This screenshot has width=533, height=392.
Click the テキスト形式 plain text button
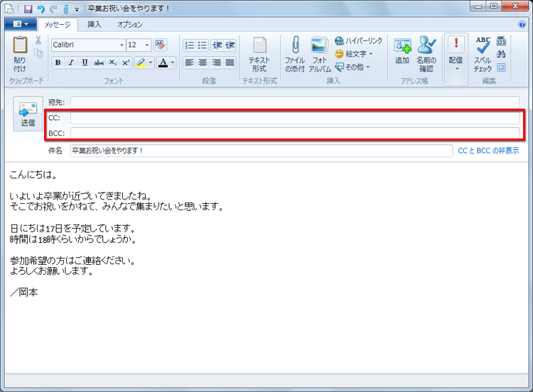tap(259, 55)
